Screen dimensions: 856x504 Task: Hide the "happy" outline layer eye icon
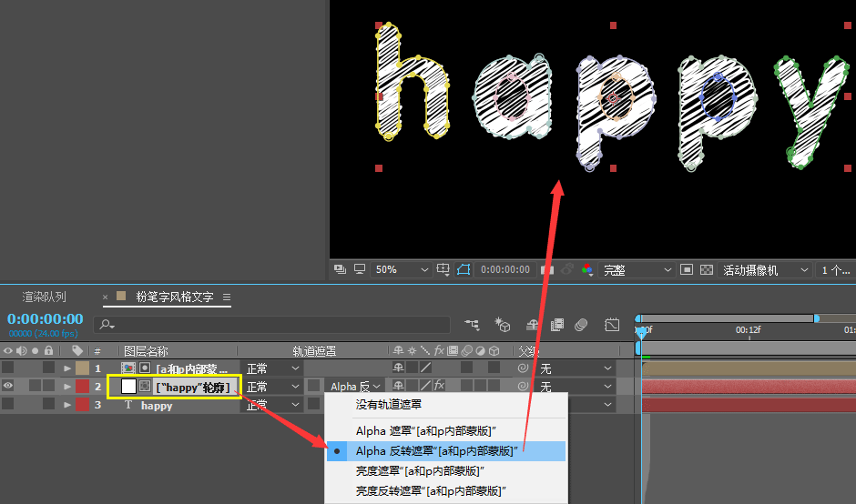(8, 387)
